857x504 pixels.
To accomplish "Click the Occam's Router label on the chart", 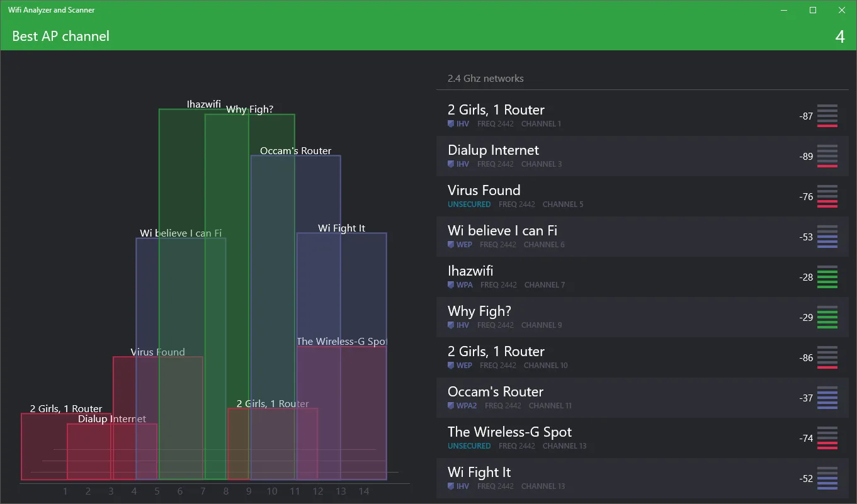I will (x=296, y=150).
